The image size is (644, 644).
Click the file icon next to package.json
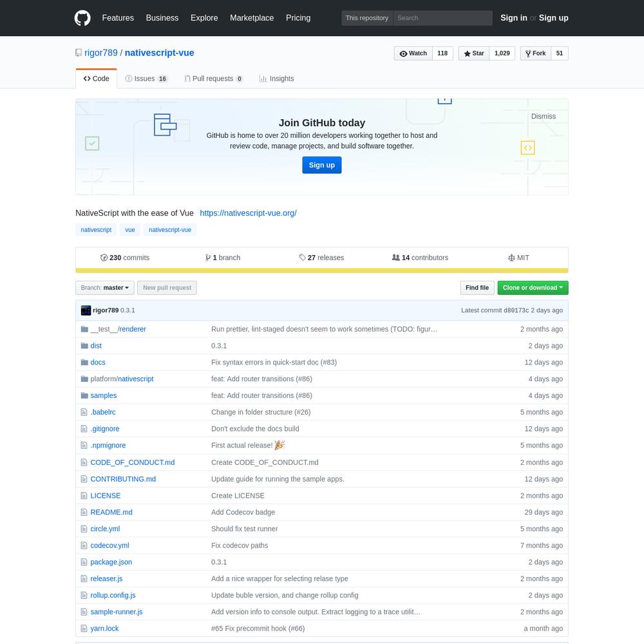[84, 562]
